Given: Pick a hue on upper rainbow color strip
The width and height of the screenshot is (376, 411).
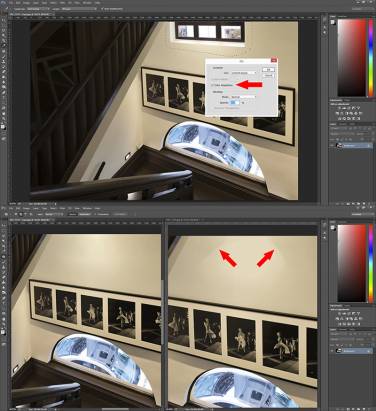Looking at the screenshot, I should [x=371, y=57].
